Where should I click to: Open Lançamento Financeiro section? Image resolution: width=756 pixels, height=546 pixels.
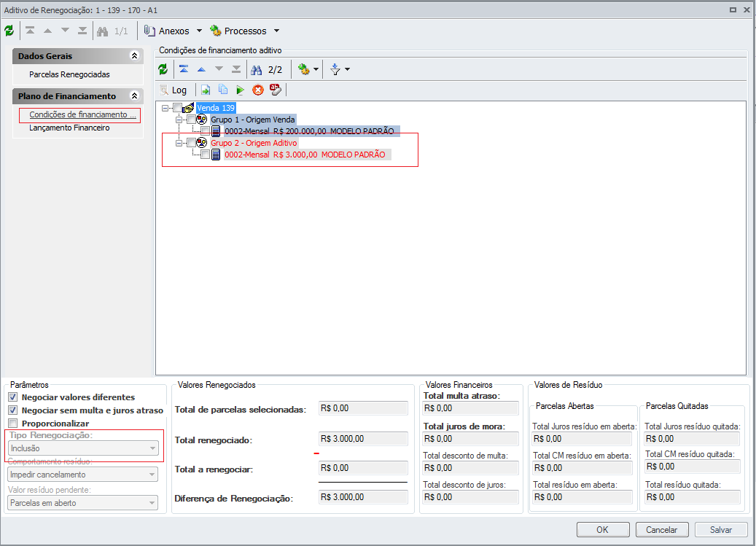[69, 128]
